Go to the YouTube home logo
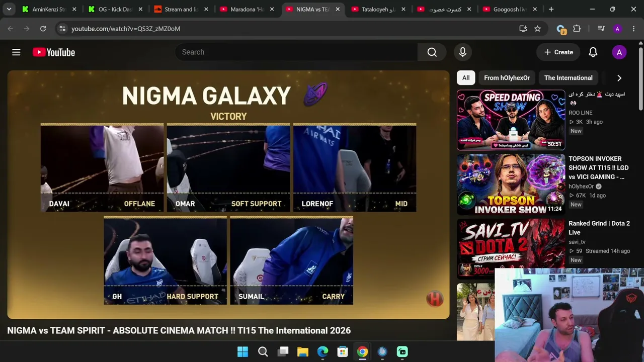The width and height of the screenshot is (644, 362). tap(54, 52)
